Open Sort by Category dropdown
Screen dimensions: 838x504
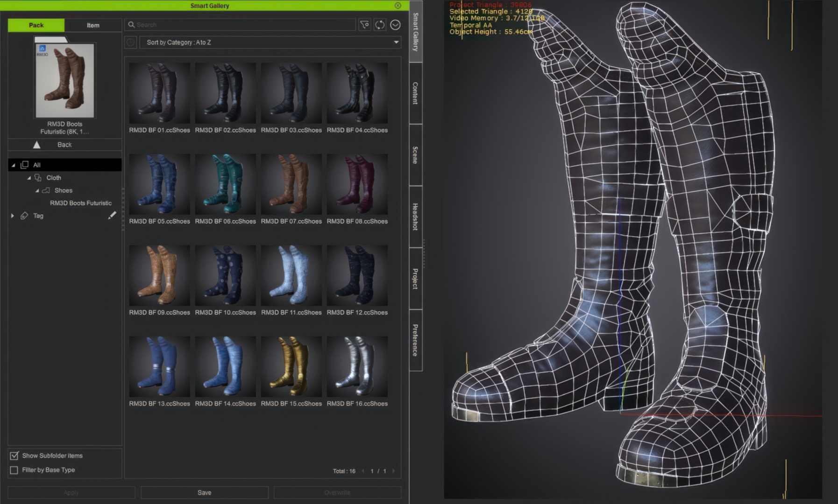click(270, 42)
